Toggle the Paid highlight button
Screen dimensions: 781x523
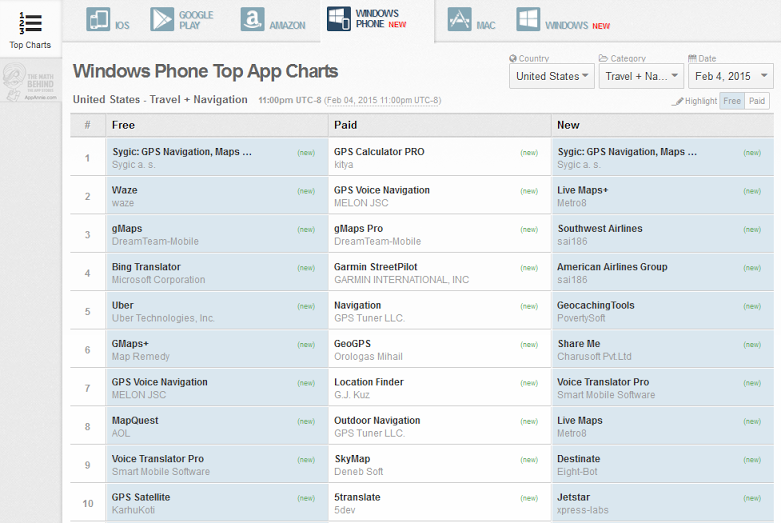(757, 101)
